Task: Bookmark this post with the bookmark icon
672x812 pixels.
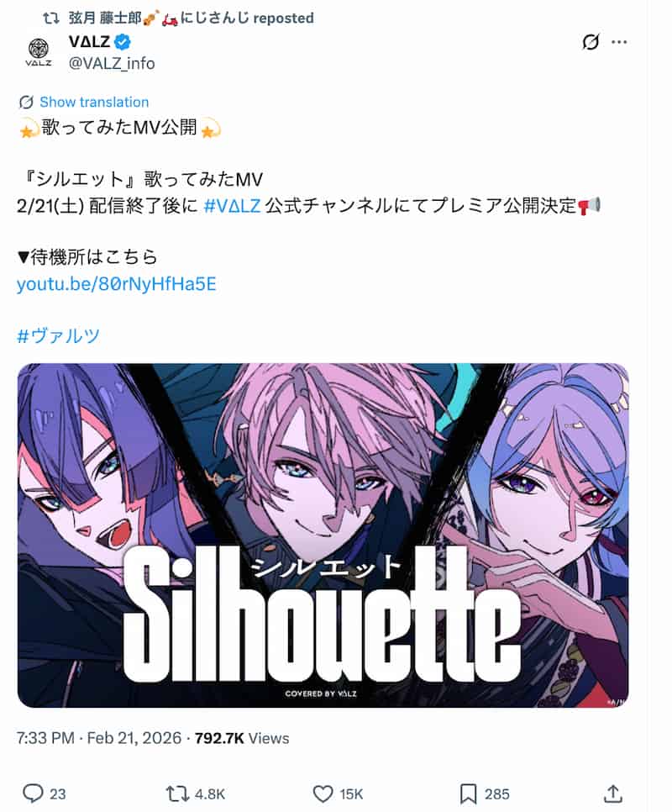Action: 468,794
